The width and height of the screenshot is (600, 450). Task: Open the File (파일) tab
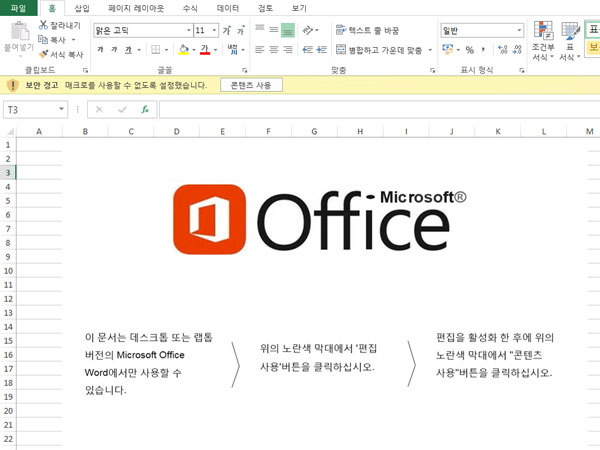(x=18, y=8)
